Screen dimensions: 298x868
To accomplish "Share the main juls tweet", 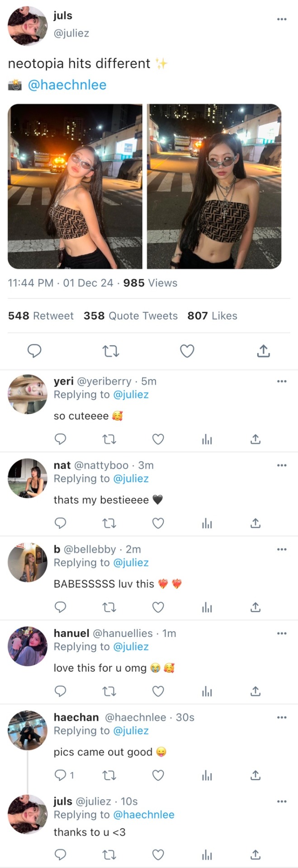I will click(263, 351).
